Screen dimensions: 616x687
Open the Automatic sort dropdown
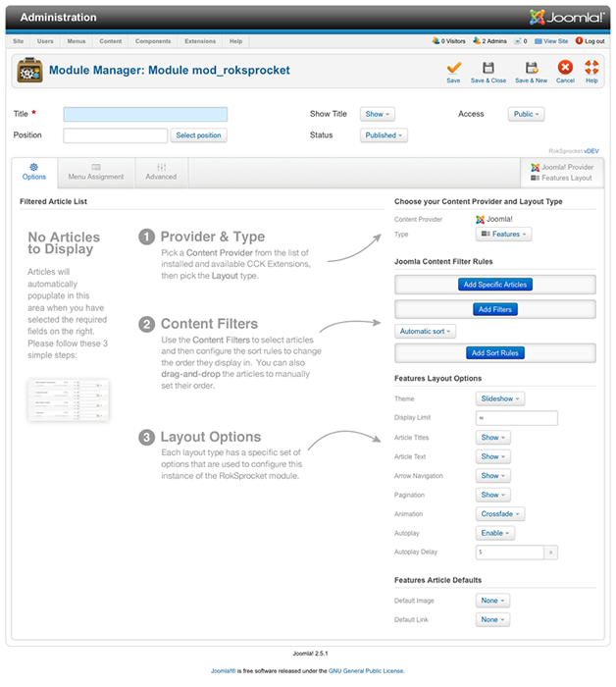[x=425, y=332]
